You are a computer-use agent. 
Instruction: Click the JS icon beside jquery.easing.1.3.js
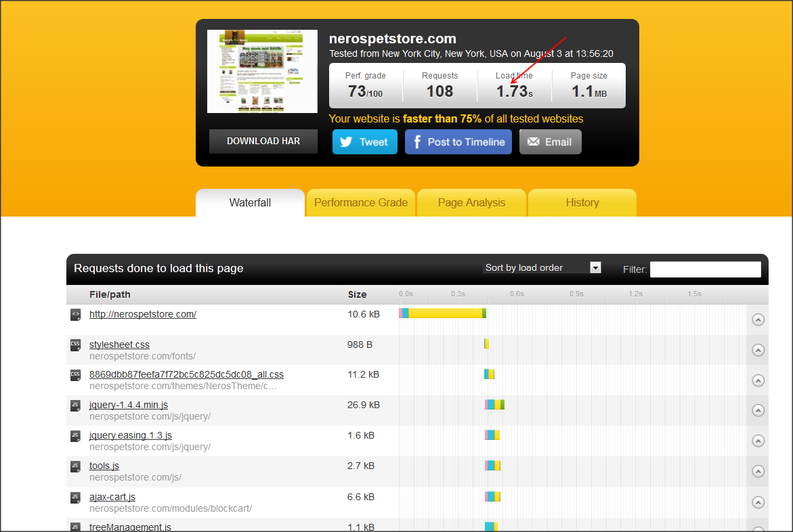click(x=75, y=436)
